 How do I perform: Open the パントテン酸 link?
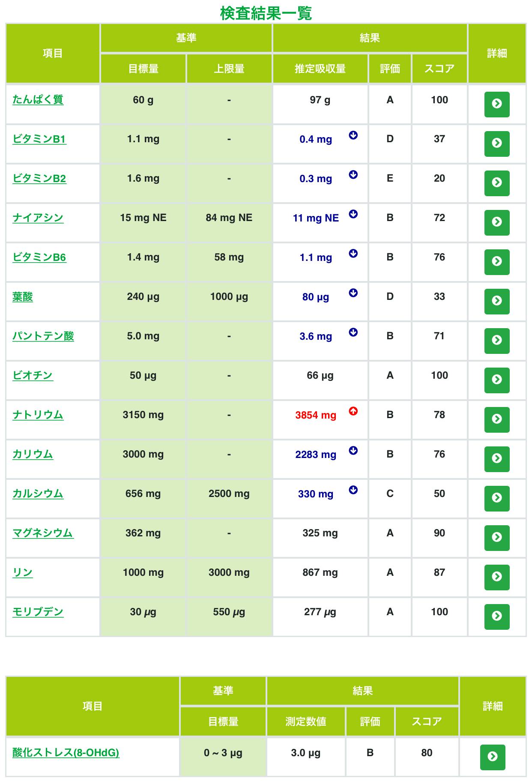pyautogui.click(x=43, y=336)
